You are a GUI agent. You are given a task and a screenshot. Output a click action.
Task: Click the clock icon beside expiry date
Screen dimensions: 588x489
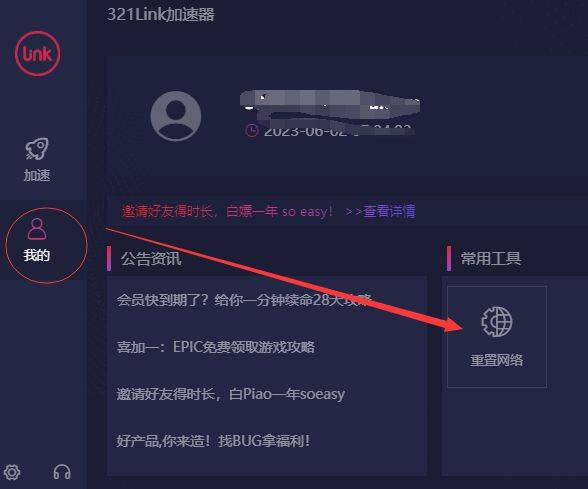[x=252, y=130]
